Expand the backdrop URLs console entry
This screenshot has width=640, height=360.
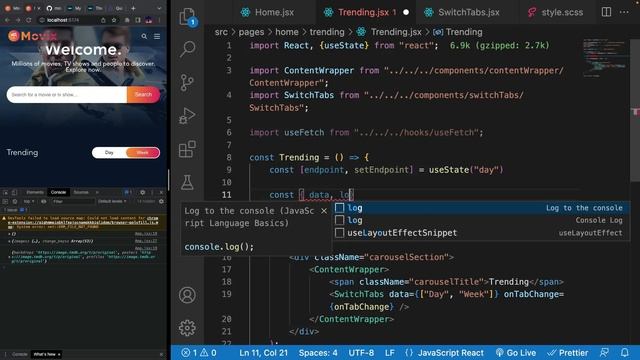pos(9,257)
